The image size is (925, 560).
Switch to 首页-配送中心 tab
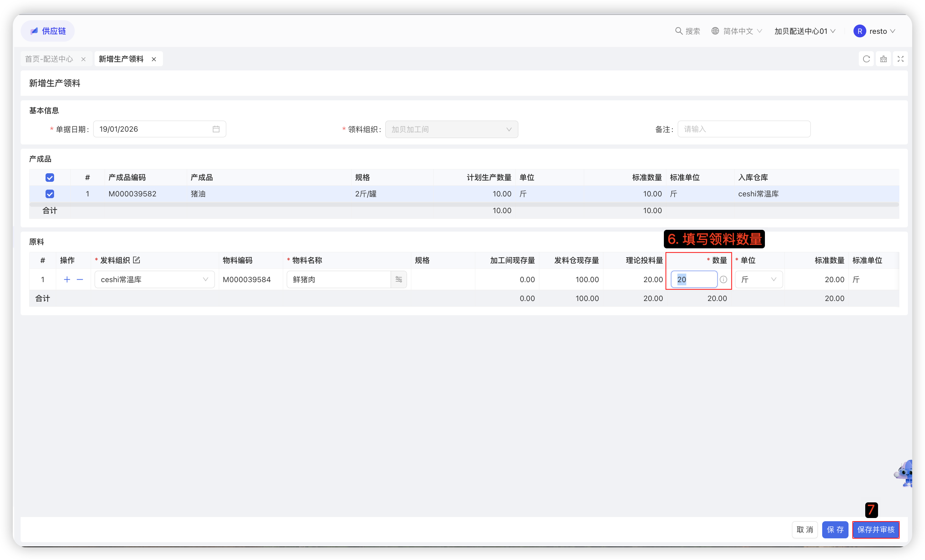pos(49,59)
